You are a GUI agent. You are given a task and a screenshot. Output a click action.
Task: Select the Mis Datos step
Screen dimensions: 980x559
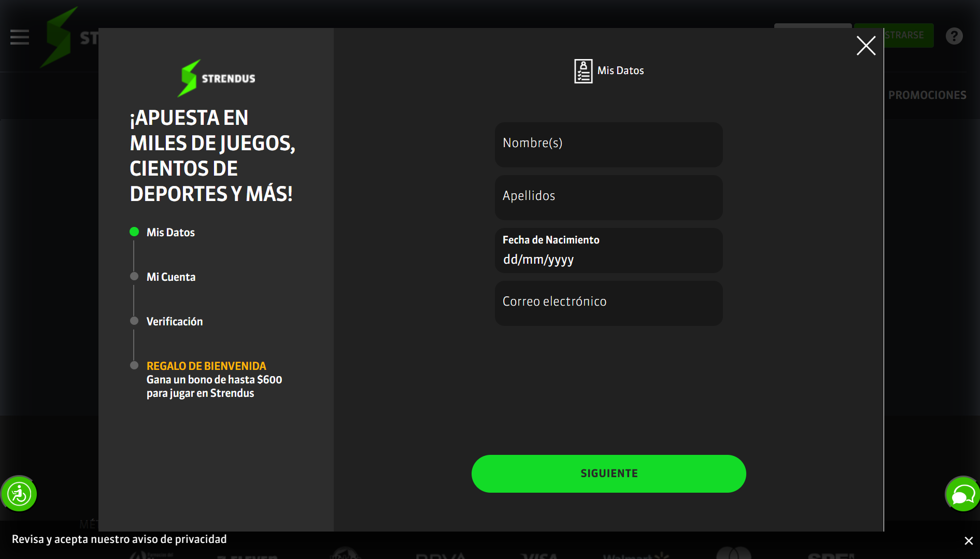171,233
